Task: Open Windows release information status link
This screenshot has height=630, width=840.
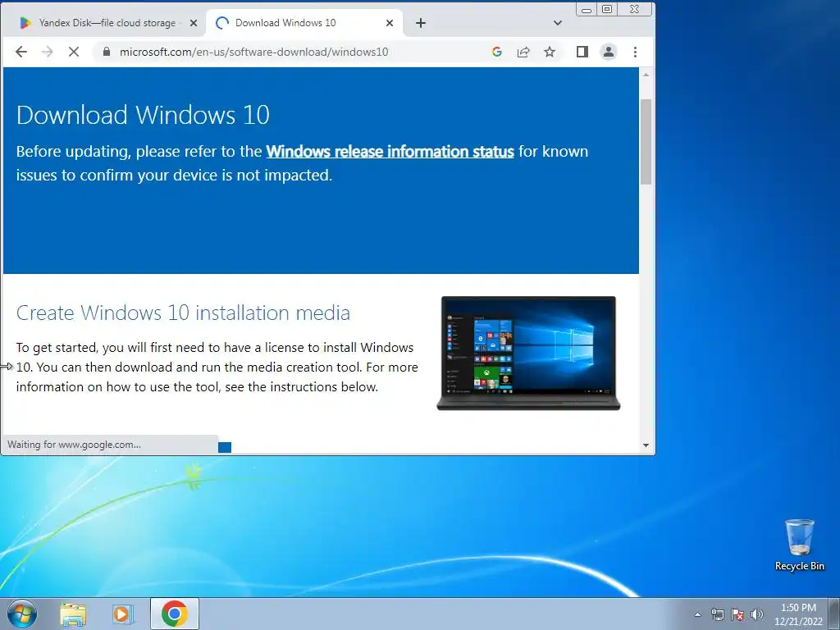Action: pyautogui.click(x=390, y=152)
